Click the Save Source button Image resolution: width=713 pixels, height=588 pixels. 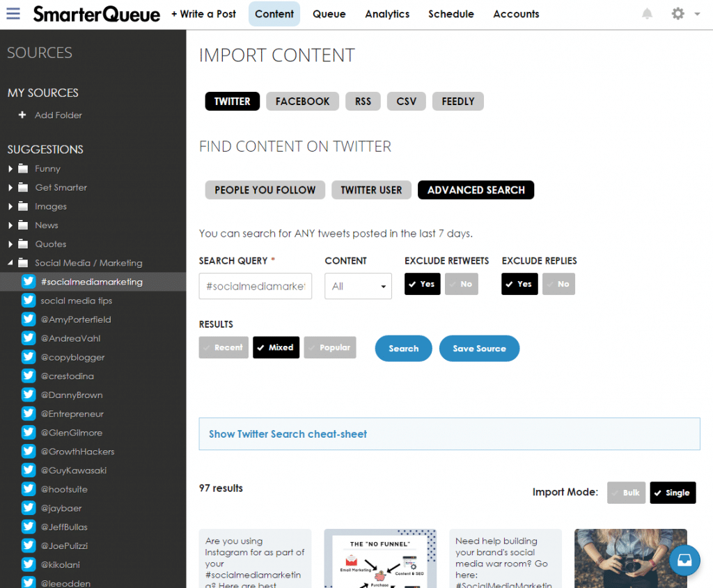pyautogui.click(x=479, y=349)
